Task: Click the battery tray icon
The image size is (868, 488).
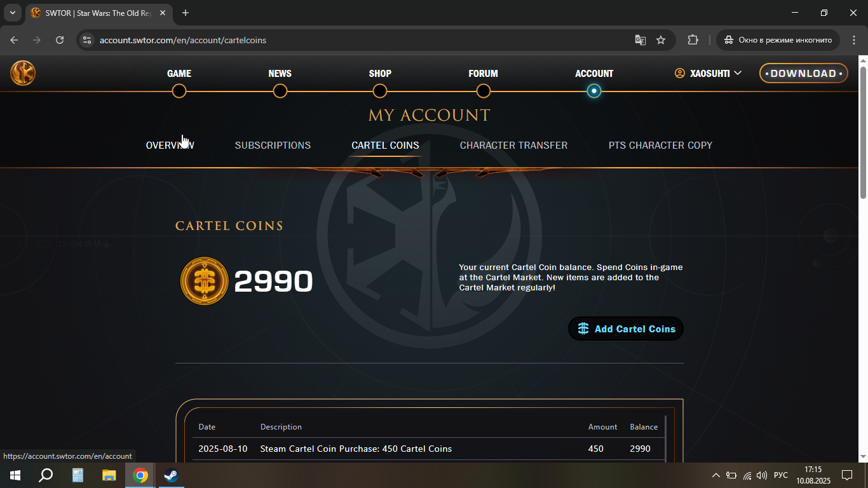Action: pos(731,475)
